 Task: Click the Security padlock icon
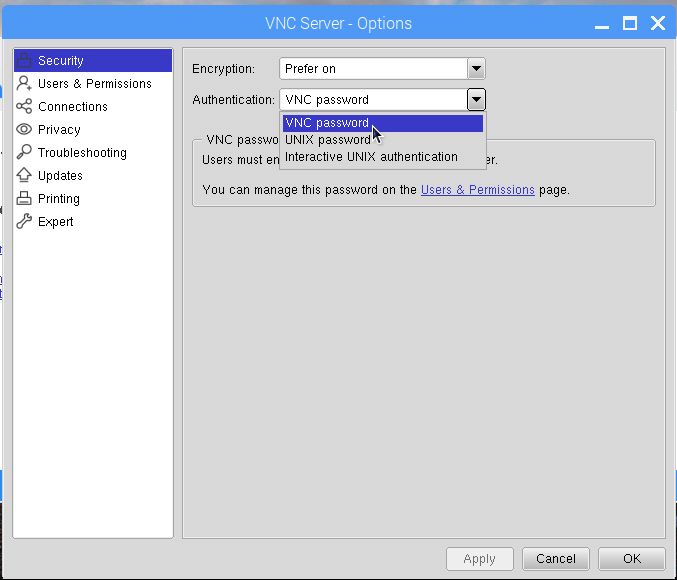click(25, 61)
